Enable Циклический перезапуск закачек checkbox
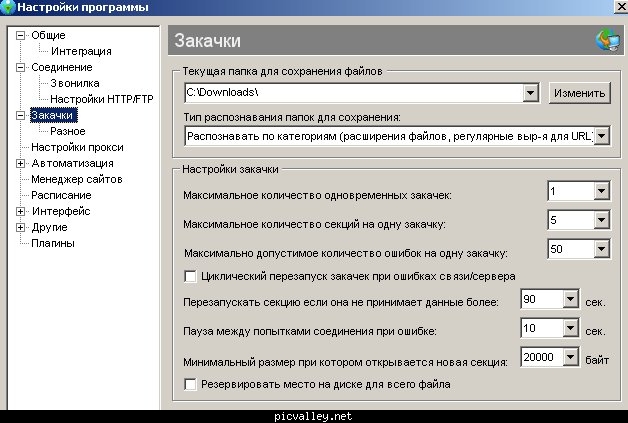This screenshot has height=423, width=628. tap(190, 276)
